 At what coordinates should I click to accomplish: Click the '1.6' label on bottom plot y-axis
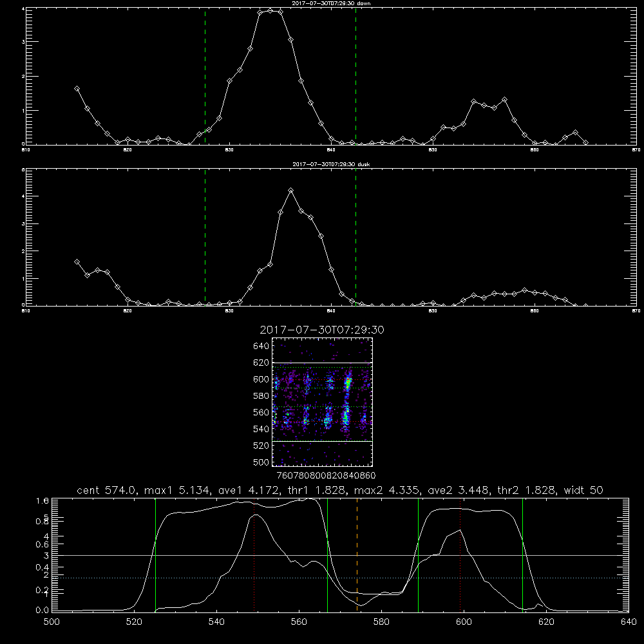pyautogui.click(x=43, y=501)
